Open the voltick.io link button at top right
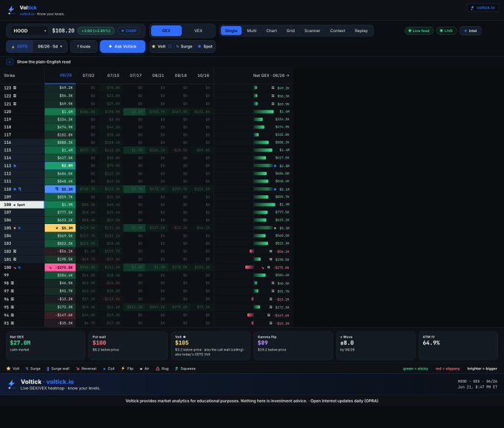The image size is (504, 428). (x=483, y=7)
